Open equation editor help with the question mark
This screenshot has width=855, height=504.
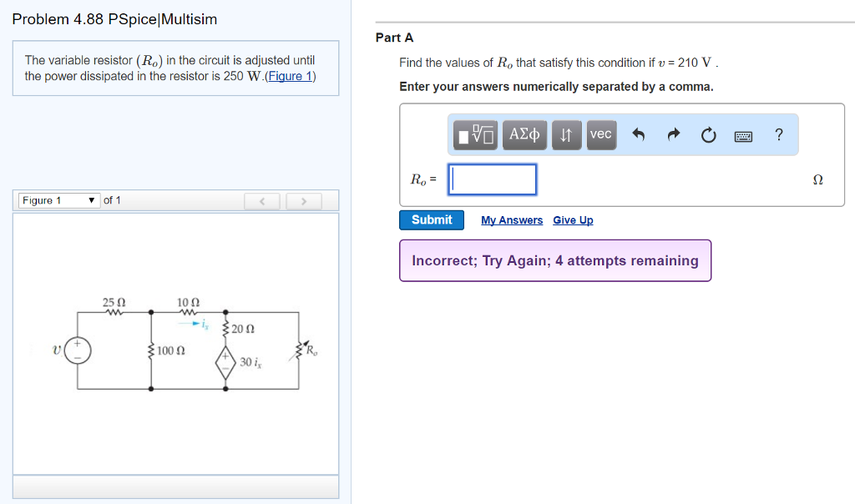point(778,134)
